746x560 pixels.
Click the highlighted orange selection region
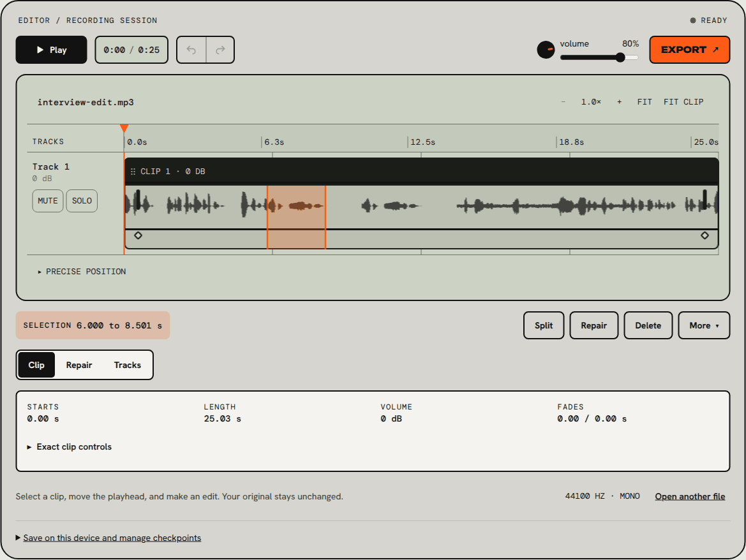click(x=296, y=217)
